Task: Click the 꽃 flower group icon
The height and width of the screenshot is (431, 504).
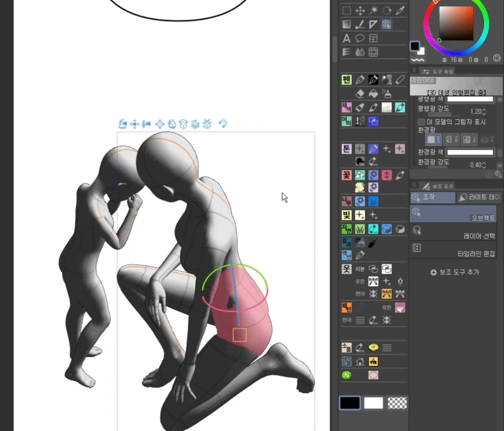Action: click(346, 175)
